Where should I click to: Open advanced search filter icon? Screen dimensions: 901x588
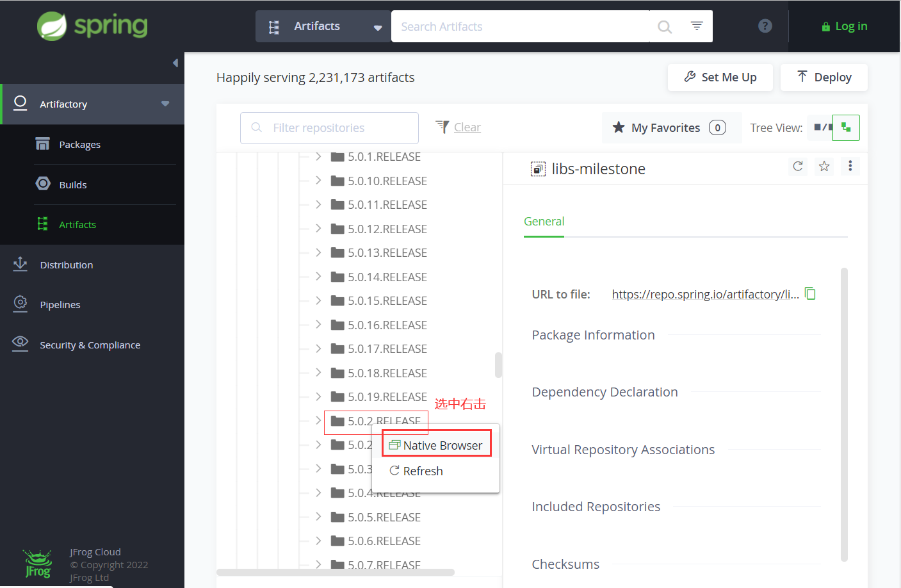[x=697, y=26]
